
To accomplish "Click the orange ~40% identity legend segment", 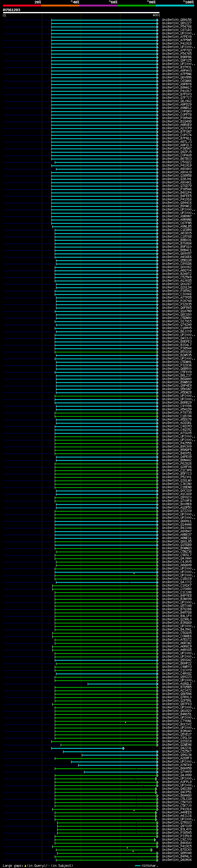I will click(x=60, y=6).
